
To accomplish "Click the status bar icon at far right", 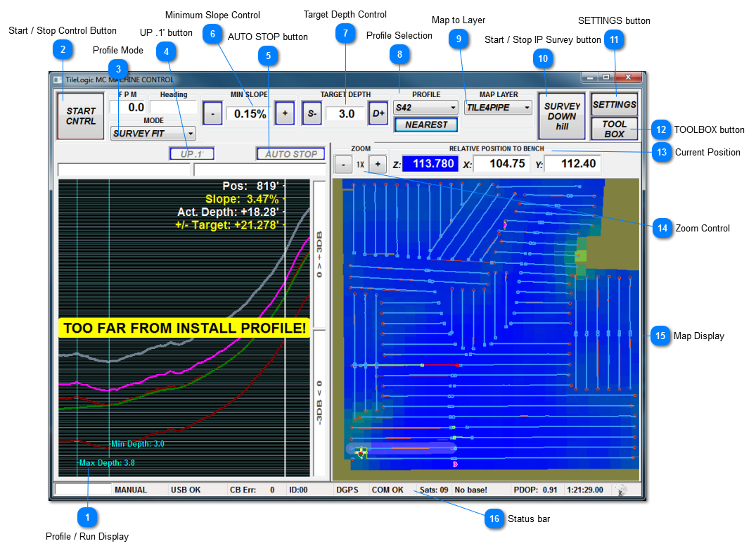I will 621,490.
